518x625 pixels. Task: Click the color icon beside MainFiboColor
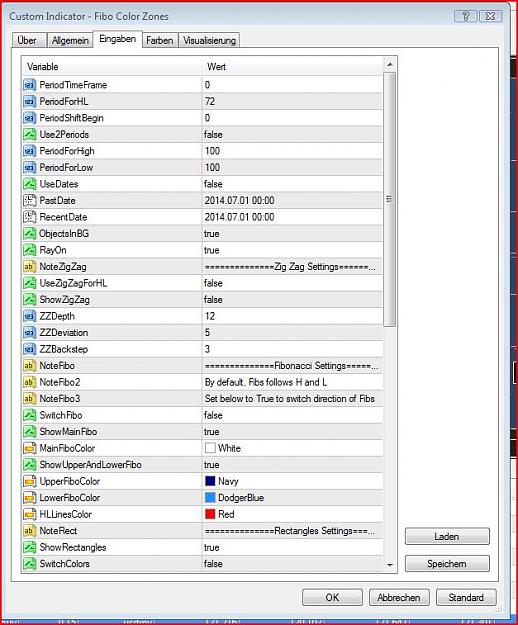pos(29,448)
